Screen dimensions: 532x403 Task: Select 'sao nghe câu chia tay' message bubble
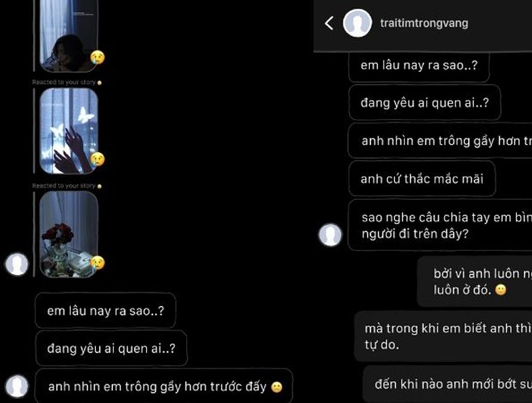tap(440, 225)
